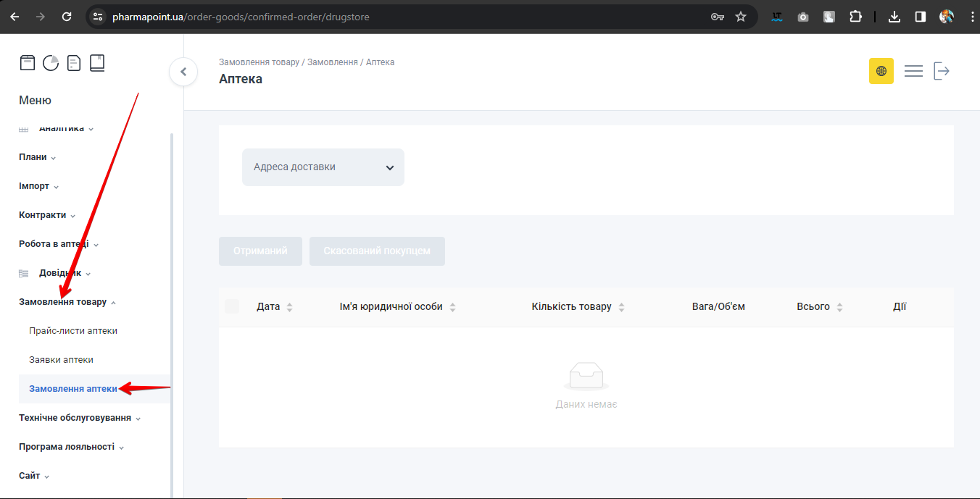Collapse the Замовлення товару menu section

[67, 302]
